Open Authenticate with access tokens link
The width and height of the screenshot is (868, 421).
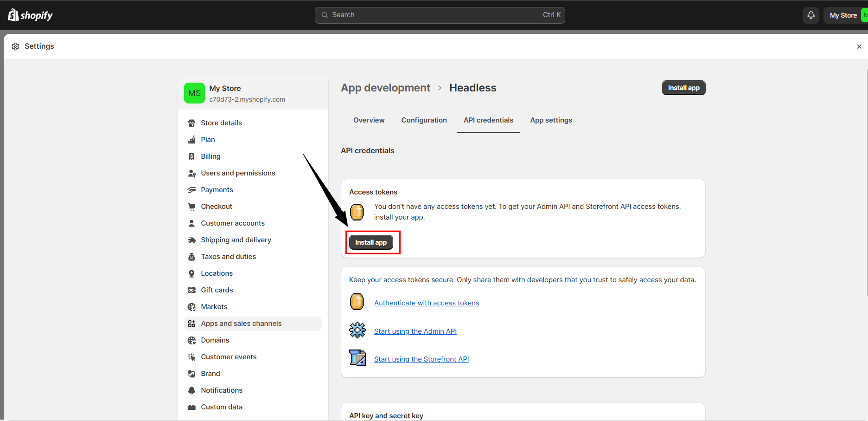(427, 303)
